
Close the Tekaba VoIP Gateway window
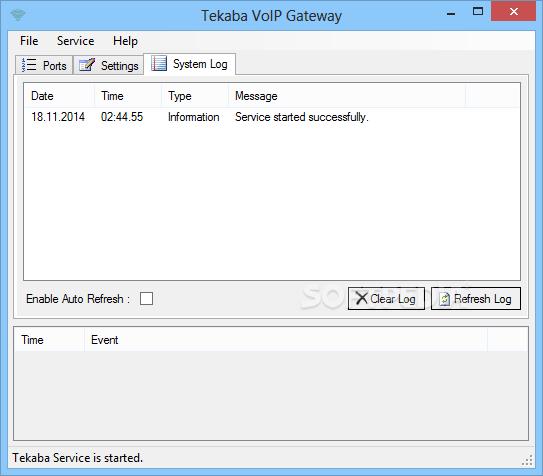pyautogui.click(x=514, y=11)
